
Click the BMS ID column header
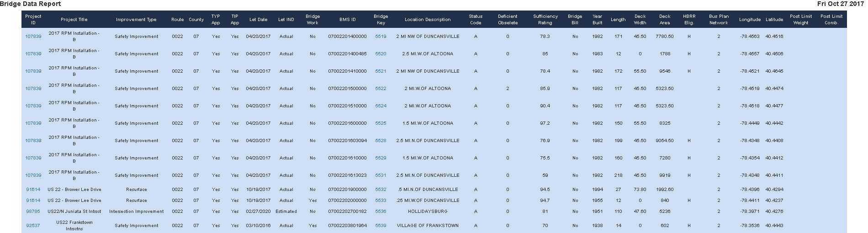pos(347,20)
